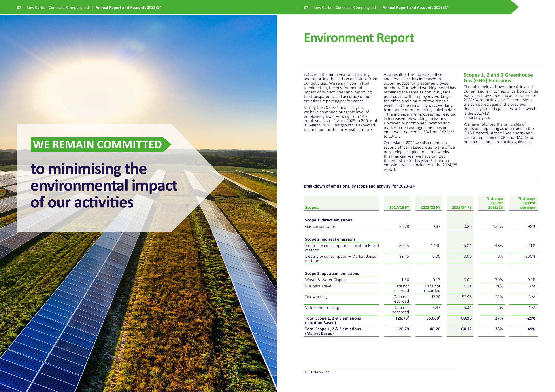The height and width of the screenshot is (392, 555).
Task: Click the 5.21 value in Business Travel row
Action: 468,286
